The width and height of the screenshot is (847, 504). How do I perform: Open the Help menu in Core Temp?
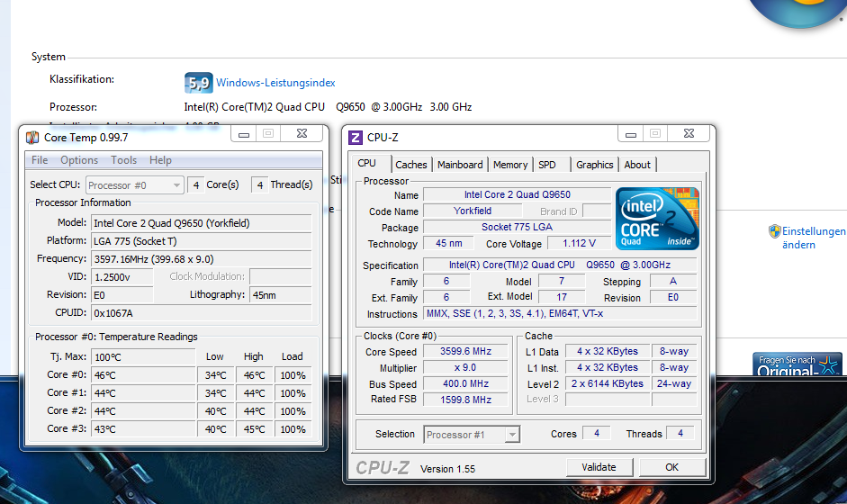160,160
